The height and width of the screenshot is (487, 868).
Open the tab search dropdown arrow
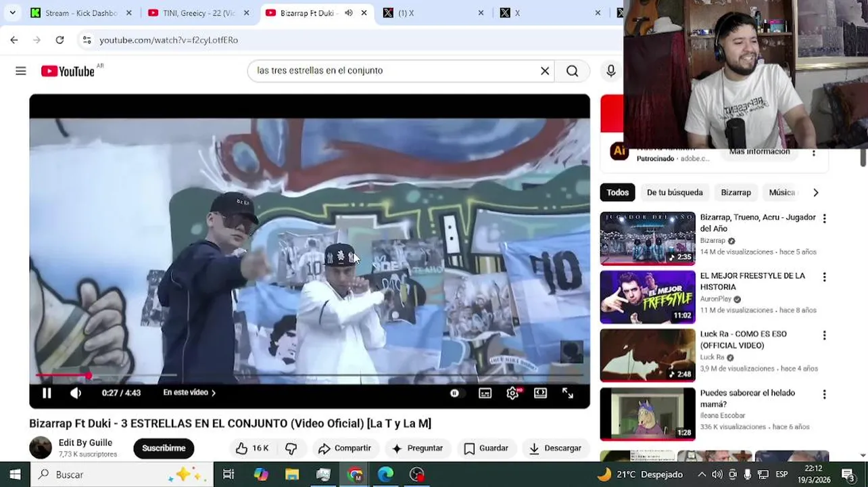(x=12, y=13)
